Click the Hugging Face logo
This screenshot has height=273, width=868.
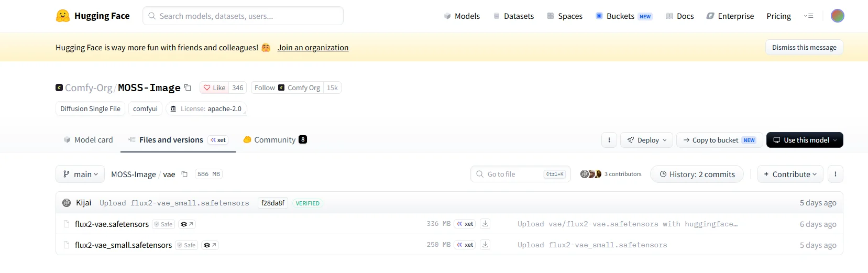click(93, 16)
